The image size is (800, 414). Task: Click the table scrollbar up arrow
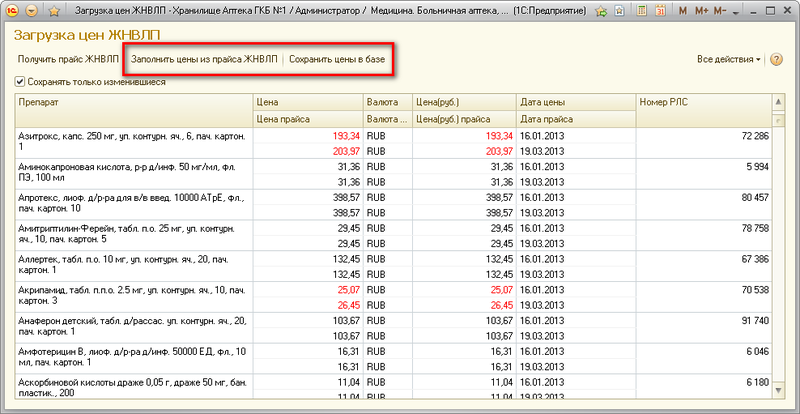[x=778, y=102]
